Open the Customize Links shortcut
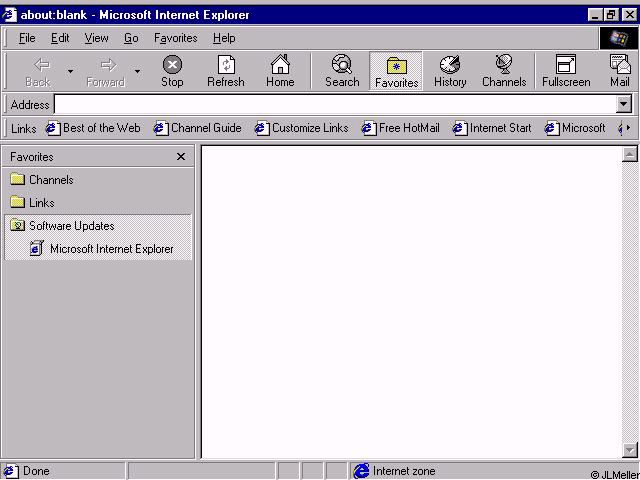Viewport: 640px width, 480px height. coord(301,128)
